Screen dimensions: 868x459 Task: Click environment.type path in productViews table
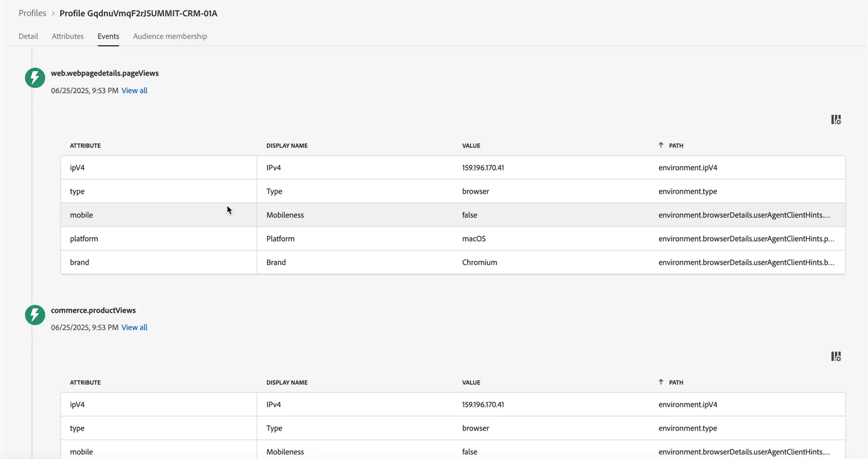pyautogui.click(x=688, y=428)
